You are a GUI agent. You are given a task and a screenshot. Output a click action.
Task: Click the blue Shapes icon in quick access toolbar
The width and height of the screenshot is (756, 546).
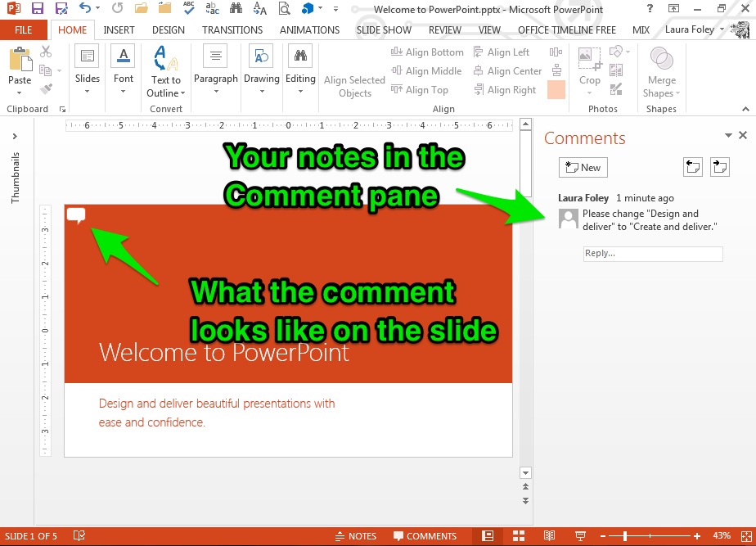tap(307, 8)
